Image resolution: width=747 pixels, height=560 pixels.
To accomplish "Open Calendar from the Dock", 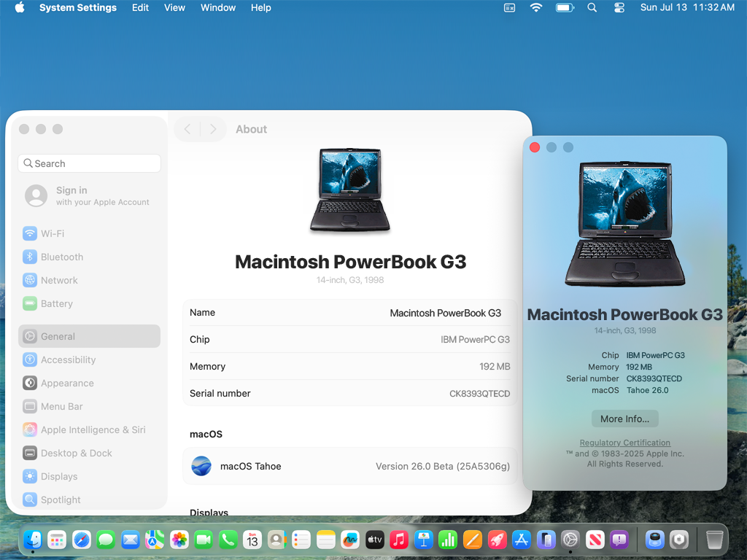I will (252, 540).
